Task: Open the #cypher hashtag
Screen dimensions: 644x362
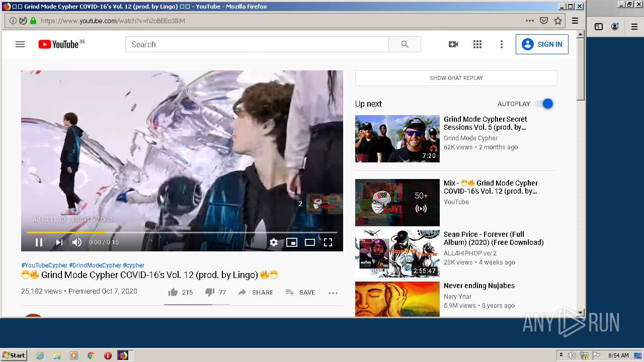Action: (134, 265)
